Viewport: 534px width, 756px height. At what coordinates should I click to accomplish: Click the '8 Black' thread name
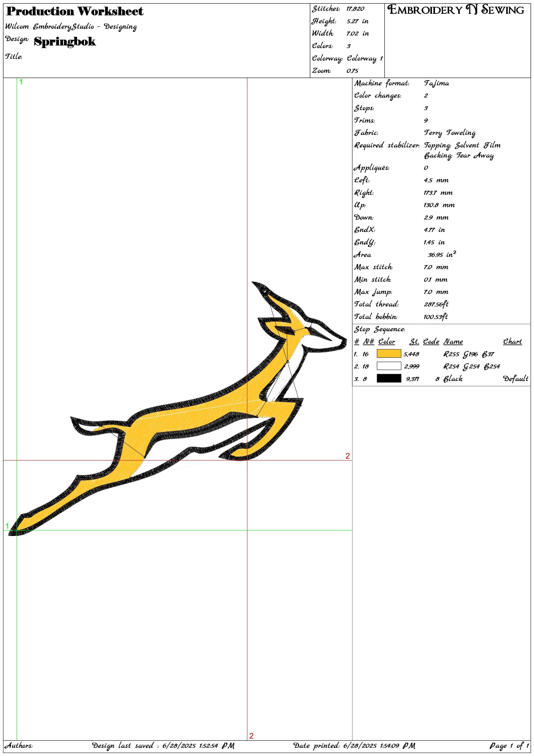click(449, 379)
